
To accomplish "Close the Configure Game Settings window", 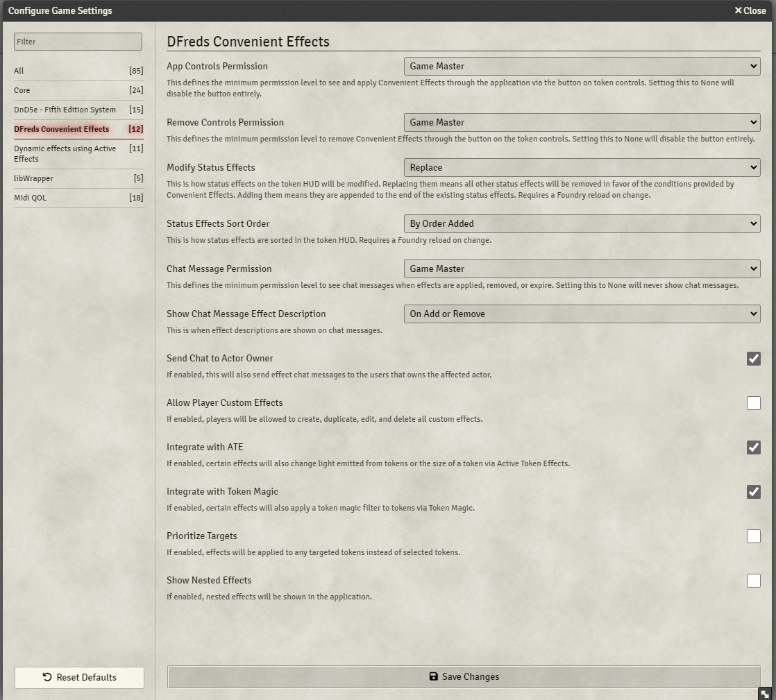I will pyautogui.click(x=750, y=10).
